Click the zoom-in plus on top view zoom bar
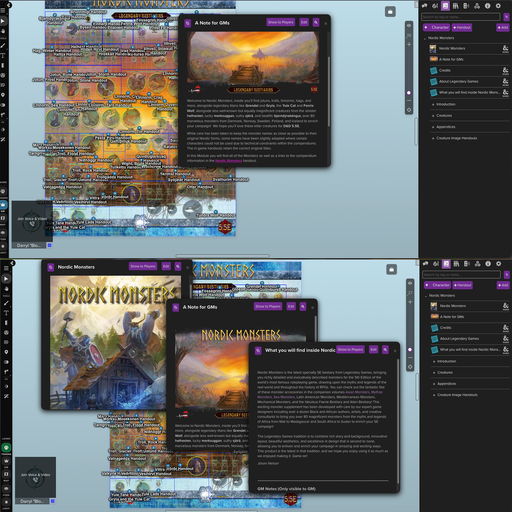 pos(409,45)
